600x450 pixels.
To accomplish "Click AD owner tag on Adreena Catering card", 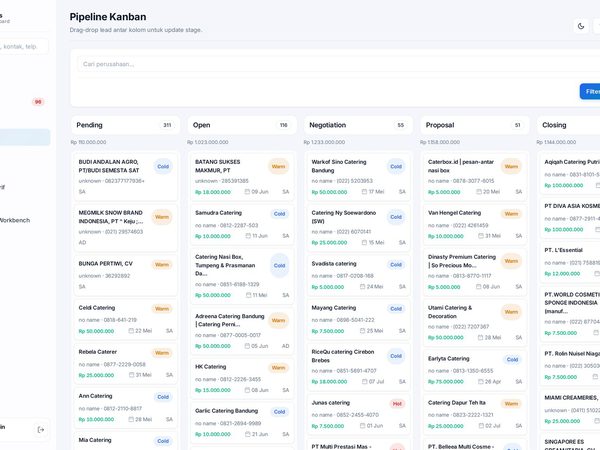I will tap(285, 346).
